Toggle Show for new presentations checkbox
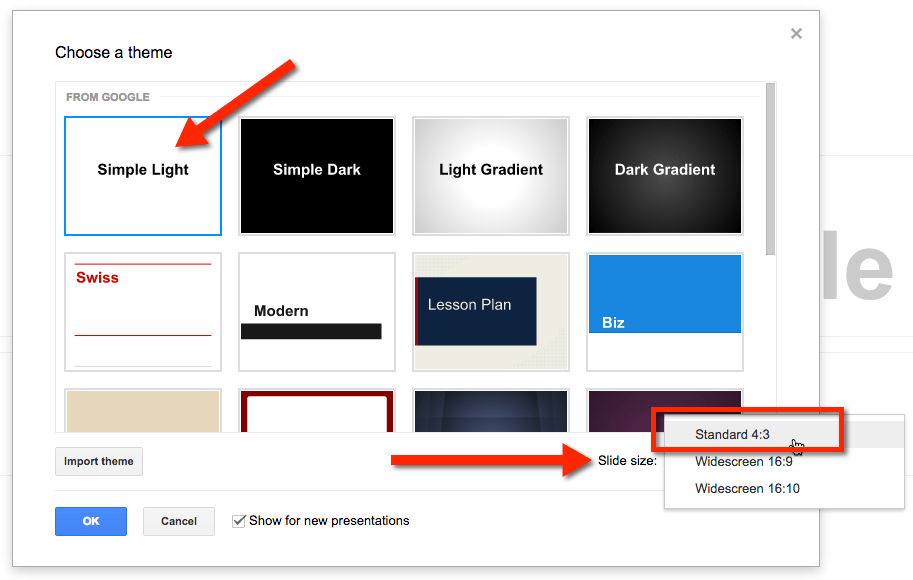Image resolution: width=913 pixels, height=580 pixels. click(238, 521)
